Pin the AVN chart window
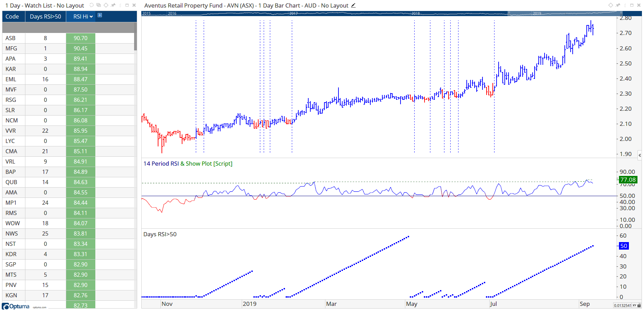 point(618,5)
